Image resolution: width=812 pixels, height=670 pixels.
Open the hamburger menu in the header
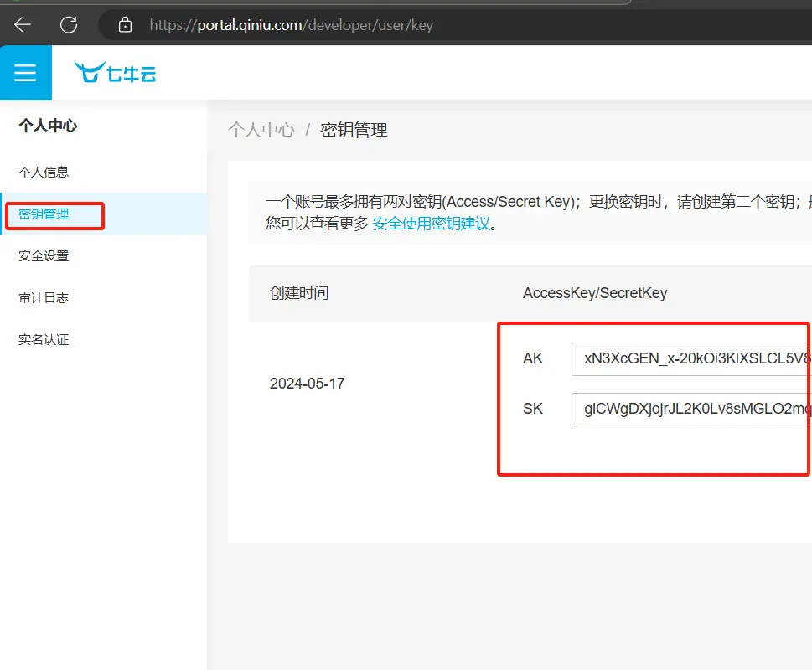[x=25, y=73]
